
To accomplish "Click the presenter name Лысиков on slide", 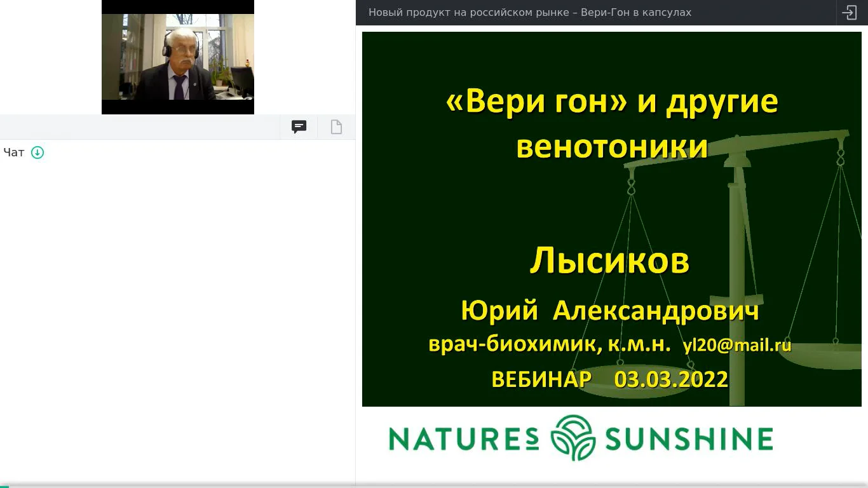I will coord(610,261).
